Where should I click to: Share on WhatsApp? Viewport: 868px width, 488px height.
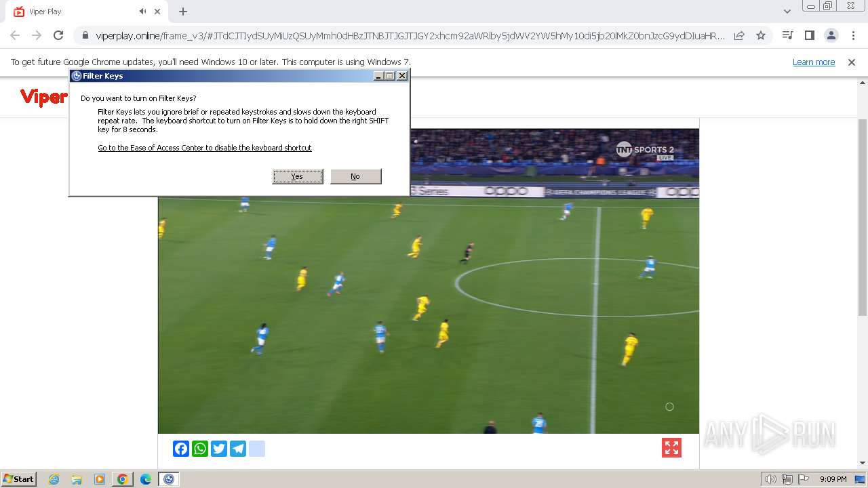tap(200, 449)
